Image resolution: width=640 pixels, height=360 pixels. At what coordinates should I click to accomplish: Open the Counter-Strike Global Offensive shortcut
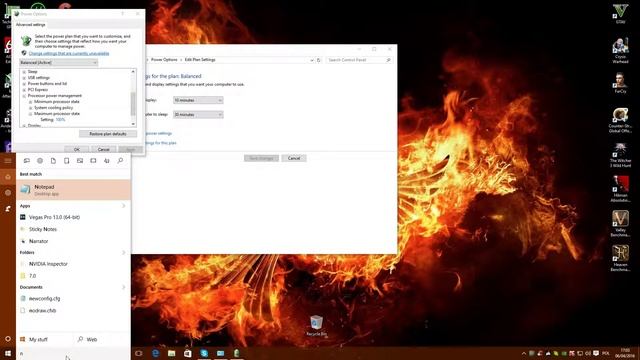620,120
